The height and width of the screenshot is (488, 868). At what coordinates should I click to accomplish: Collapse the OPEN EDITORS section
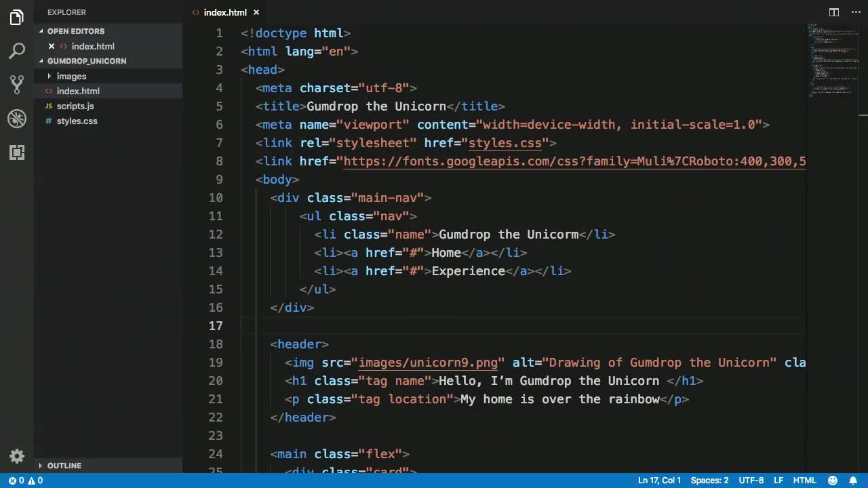[x=75, y=31]
